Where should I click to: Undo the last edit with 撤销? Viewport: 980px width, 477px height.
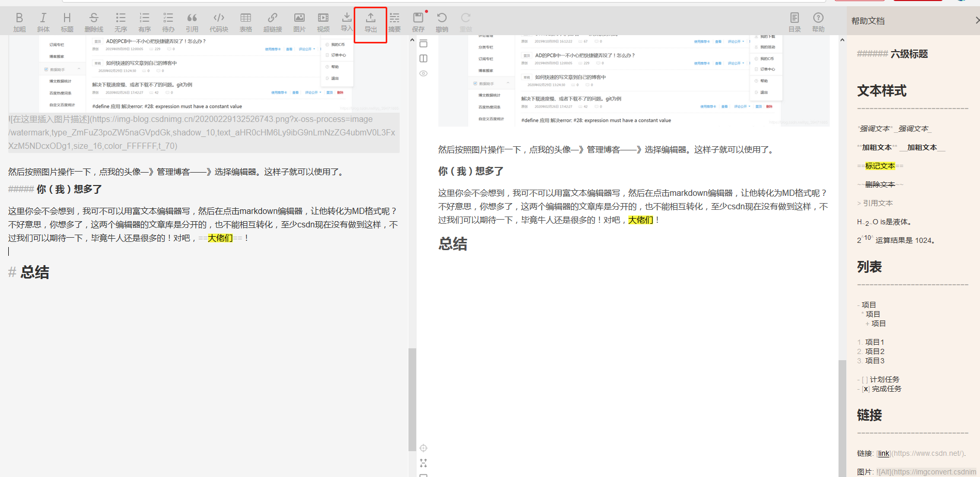click(x=442, y=21)
